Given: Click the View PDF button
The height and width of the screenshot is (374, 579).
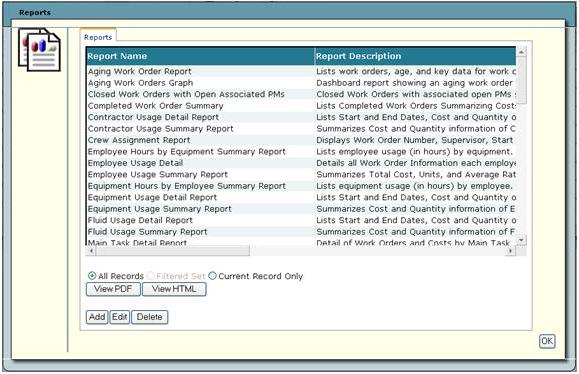Looking at the screenshot, I should pyautogui.click(x=113, y=289).
